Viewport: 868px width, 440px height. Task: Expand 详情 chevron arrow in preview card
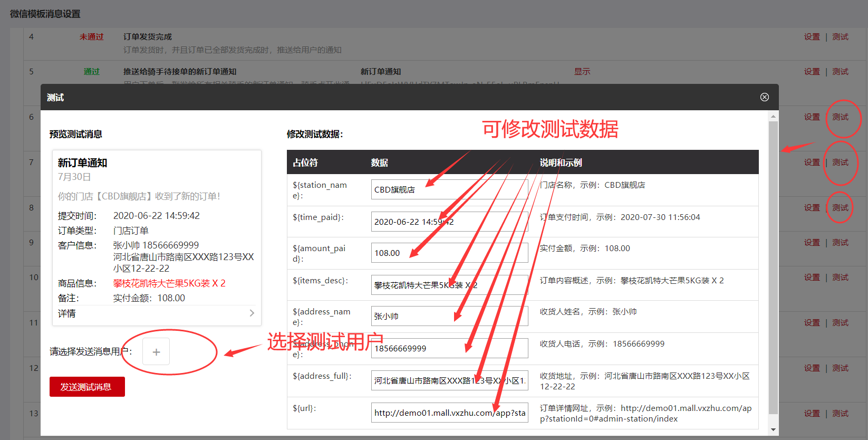252,313
